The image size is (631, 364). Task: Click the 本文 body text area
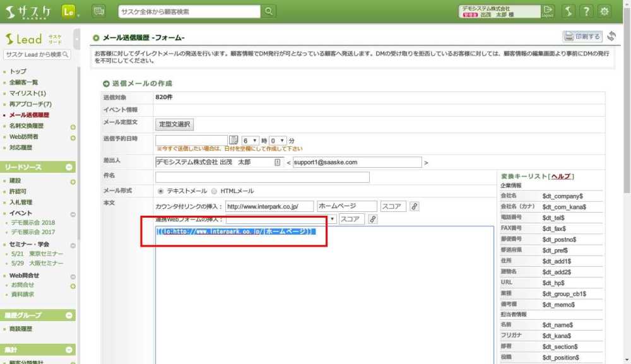324,295
